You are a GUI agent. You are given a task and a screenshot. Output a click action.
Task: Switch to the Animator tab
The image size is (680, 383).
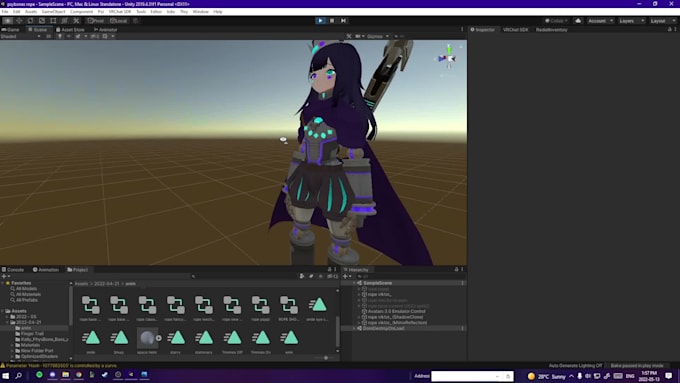[x=105, y=29]
